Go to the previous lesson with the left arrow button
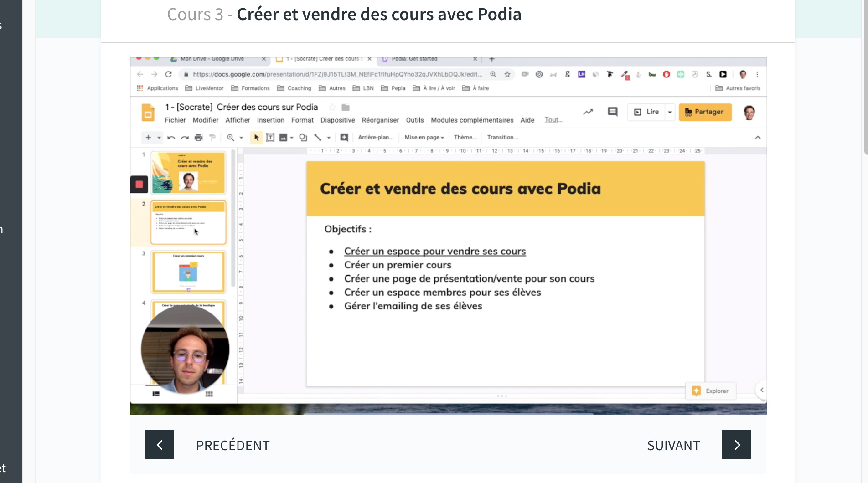This screenshot has height=483, width=868. (160, 445)
